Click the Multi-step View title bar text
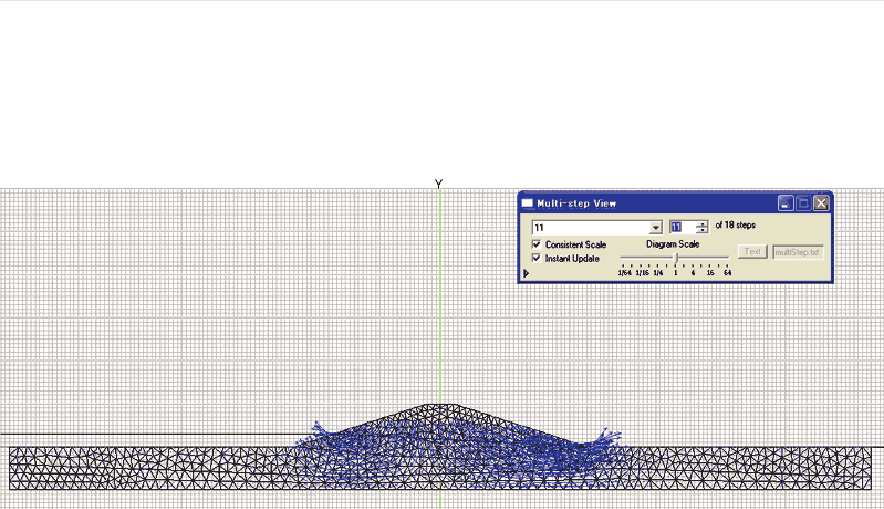This screenshot has width=884, height=509. [x=577, y=203]
